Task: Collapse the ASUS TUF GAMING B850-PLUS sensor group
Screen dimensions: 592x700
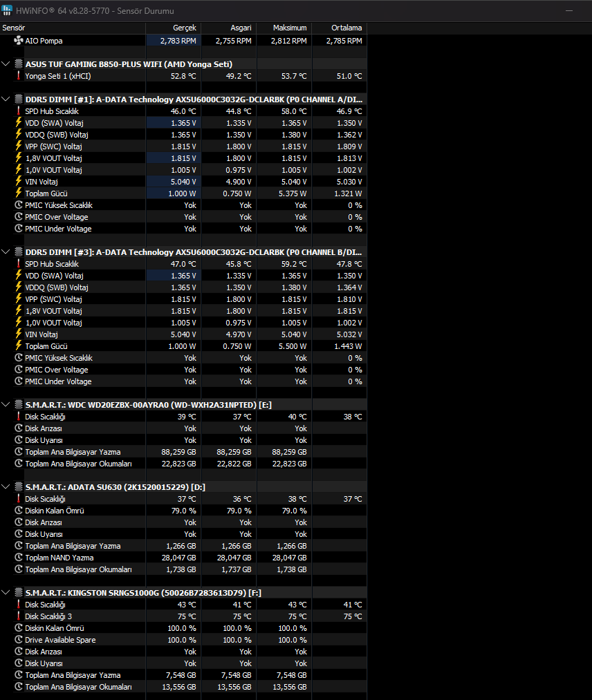Action: (x=6, y=64)
